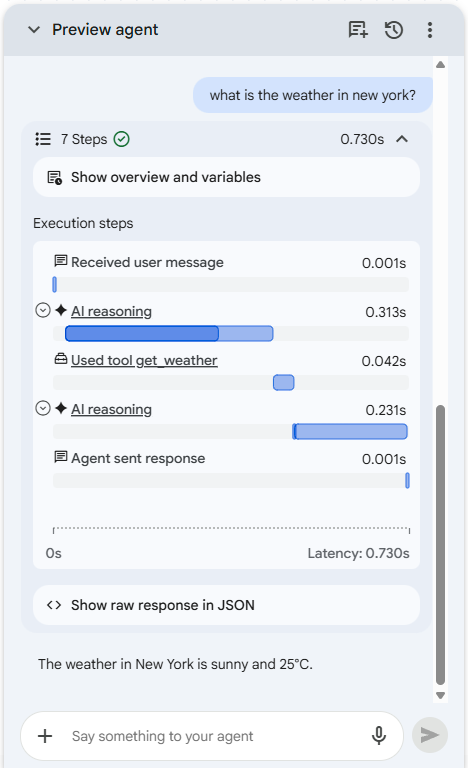Open the three-dot more options menu

click(x=430, y=30)
